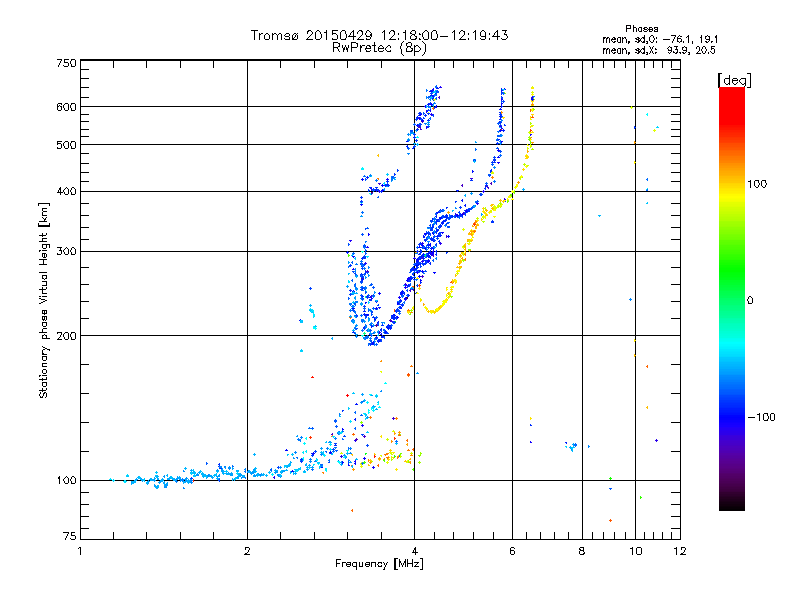The image size is (800, 600).
Task: Click the '[deg]' colorbar unit label
Action: (734, 80)
